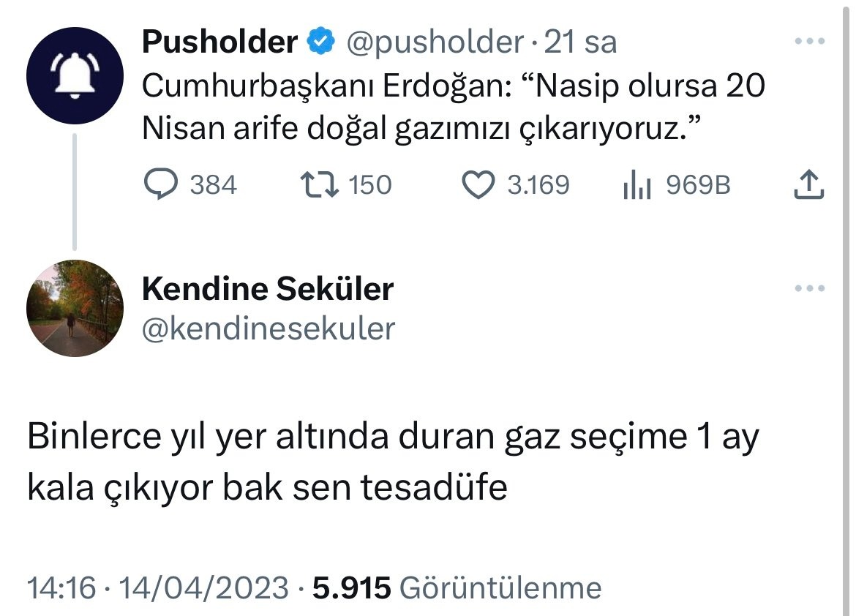
Task: Open Pusholder's bell profile picture
Action: pos(73,75)
